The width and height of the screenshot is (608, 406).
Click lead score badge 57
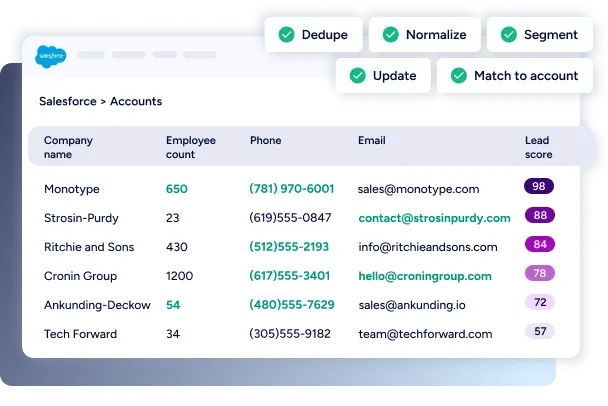[x=540, y=331]
